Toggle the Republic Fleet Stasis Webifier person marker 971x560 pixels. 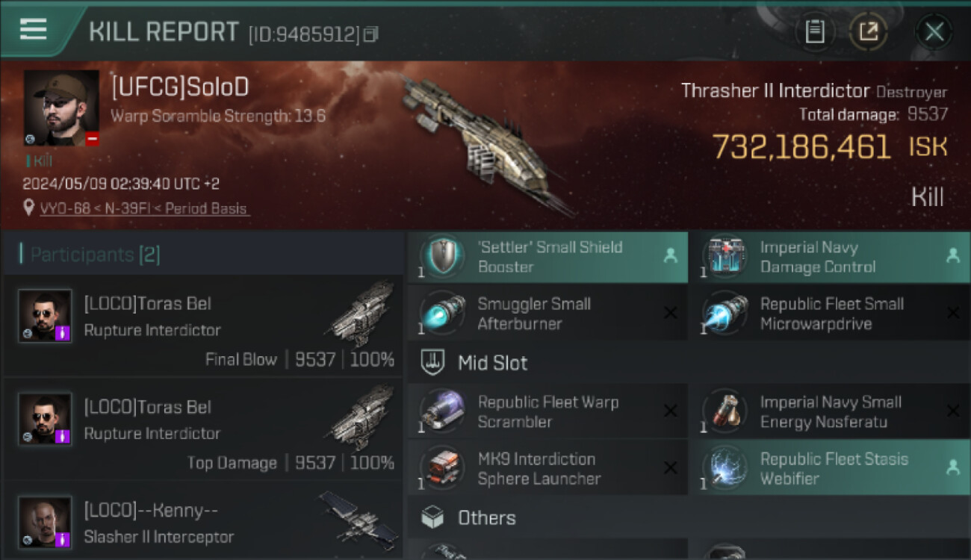point(952,468)
